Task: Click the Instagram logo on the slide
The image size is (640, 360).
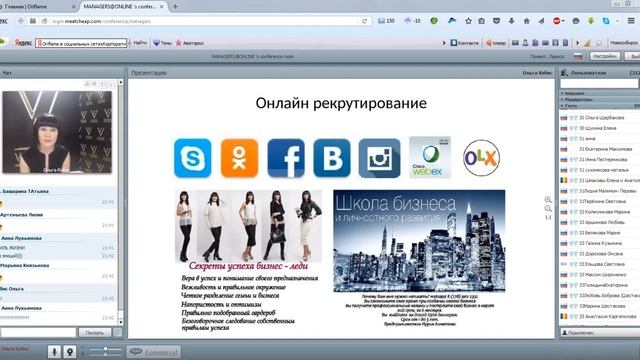Action: (x=379, y=158)
